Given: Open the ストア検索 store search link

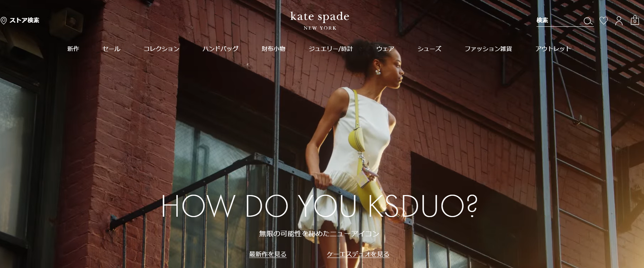Looking at the screenshot, I should [x=24, y=20].
